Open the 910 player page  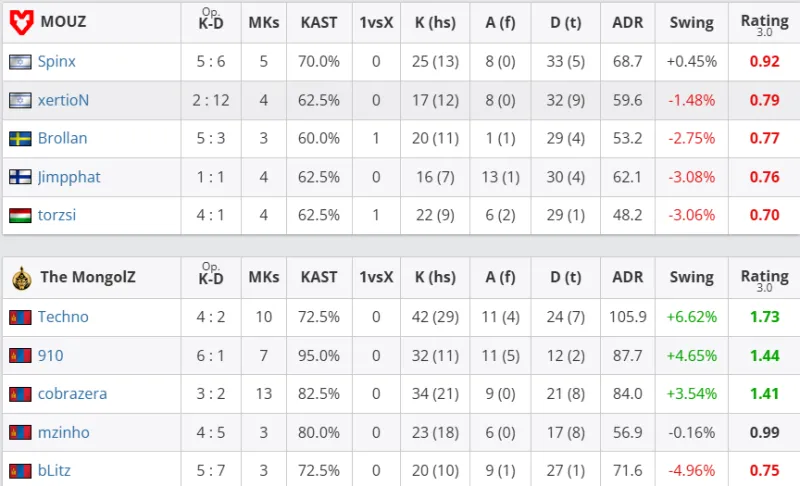click(x=51, y=355)
